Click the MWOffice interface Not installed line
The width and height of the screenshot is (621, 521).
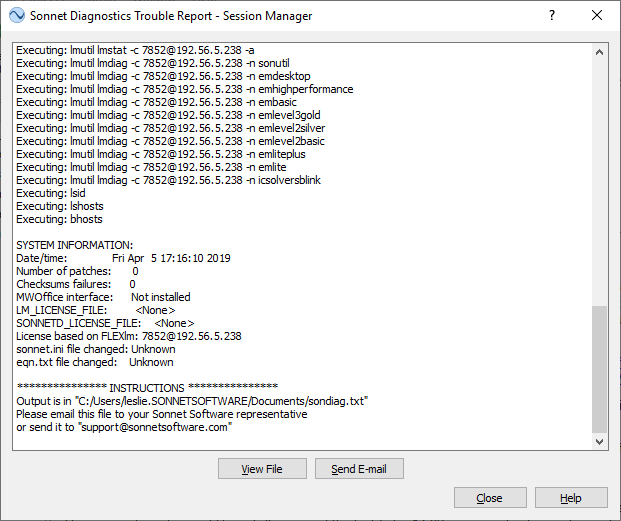[x=103, y=297]
